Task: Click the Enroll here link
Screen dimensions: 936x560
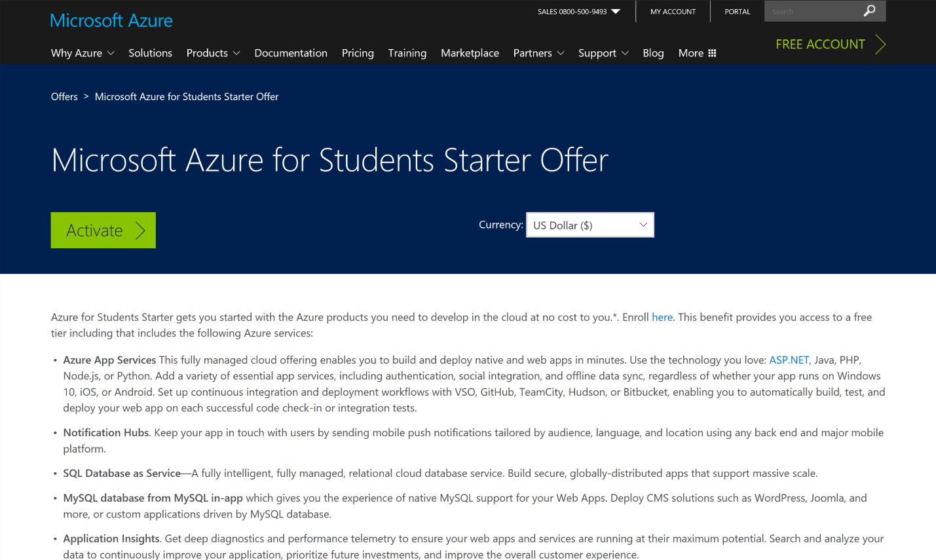Action: [662, 317]
